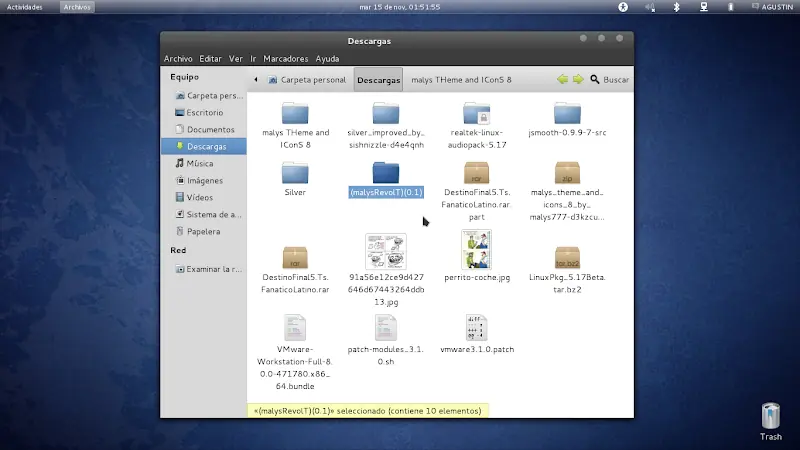Open the Editar menu

pos(210,59)
